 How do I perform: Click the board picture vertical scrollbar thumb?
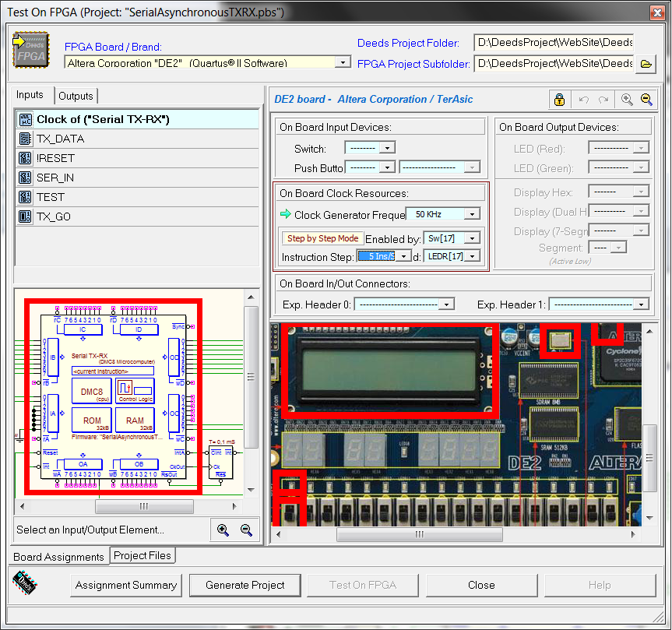tap(649, 458)
